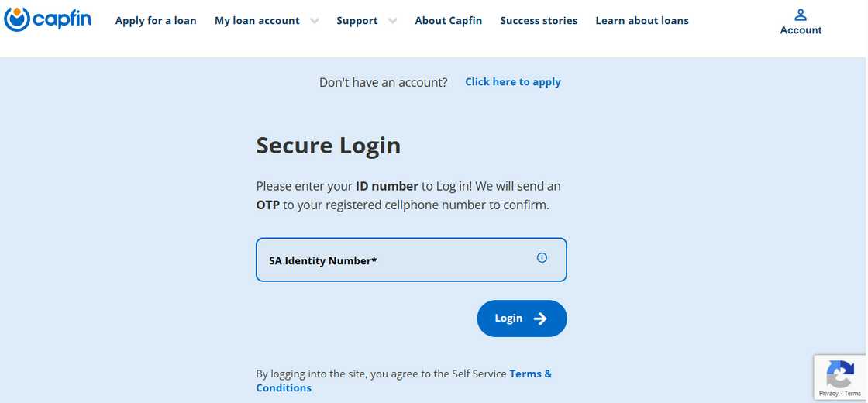Click the Capfin logo
This screenshot has width=868, height=403.
coord(48,19)
